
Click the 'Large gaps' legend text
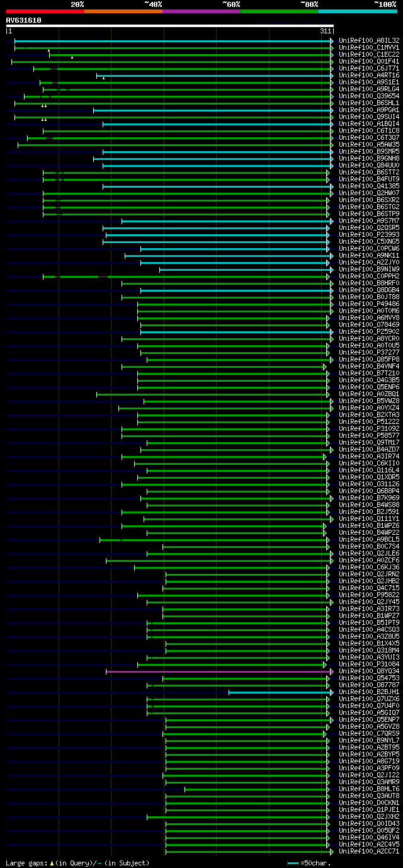(26, 863)
